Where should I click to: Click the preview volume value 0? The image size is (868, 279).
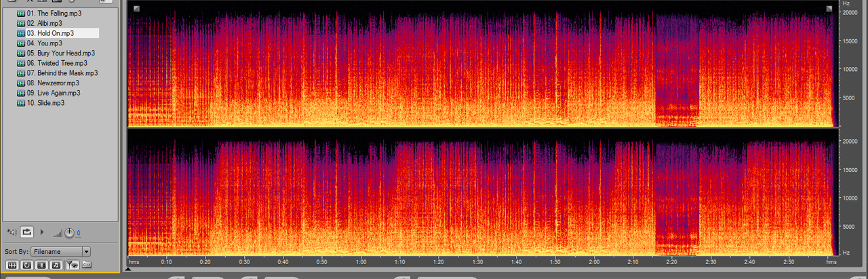click(78, 233)
